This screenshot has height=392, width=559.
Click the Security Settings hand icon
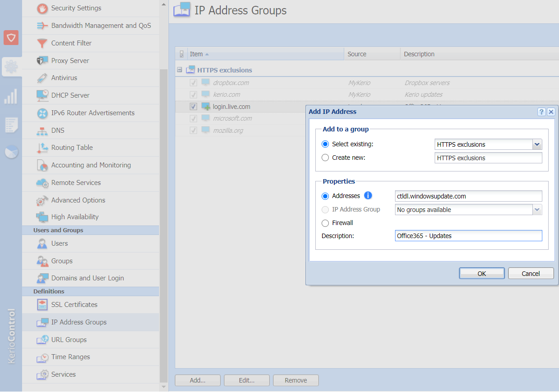point(42,8)
